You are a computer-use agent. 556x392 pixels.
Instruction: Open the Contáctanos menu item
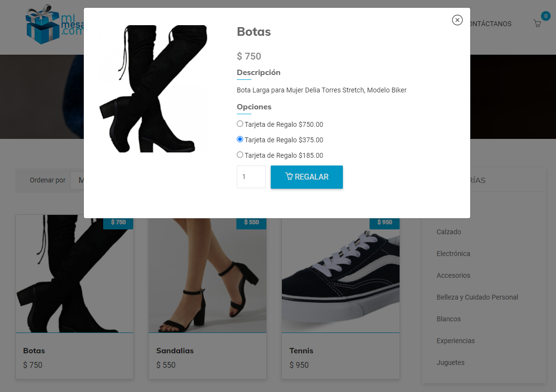(491, 24)
